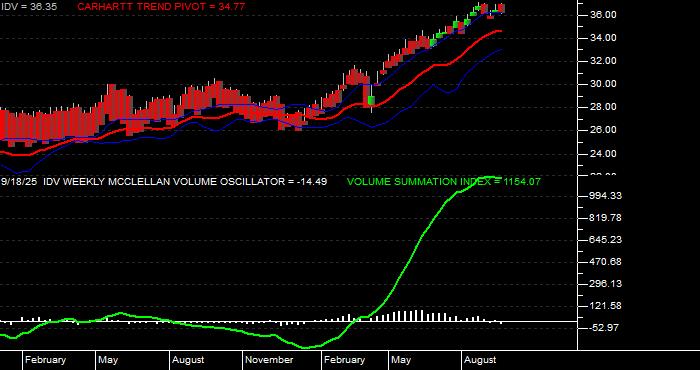
Task: Click the IDV = 36.35 price label
Action: pyautogui.click(x=29, y=7)
